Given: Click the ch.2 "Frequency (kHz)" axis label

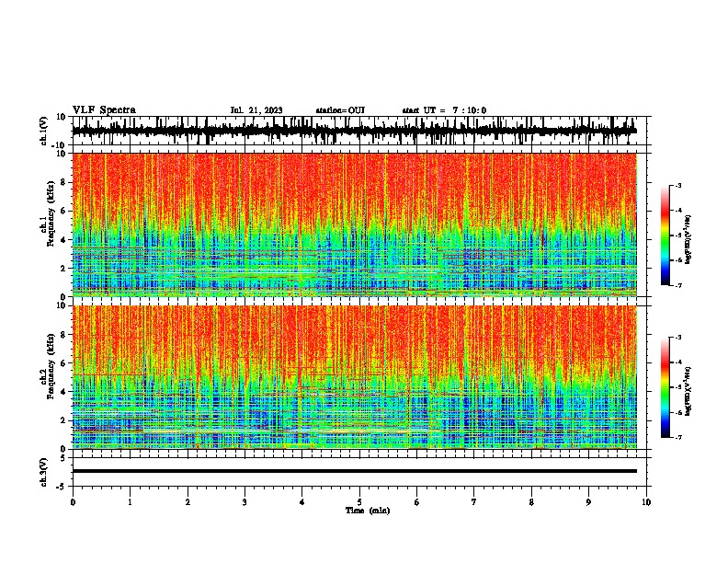Looking at the screenshot, I should click(51, 366).
